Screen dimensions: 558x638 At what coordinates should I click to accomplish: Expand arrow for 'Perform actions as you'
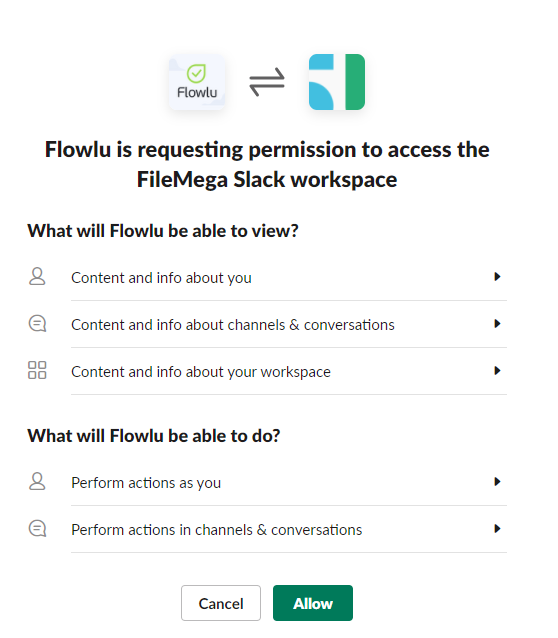click(497, 482)
